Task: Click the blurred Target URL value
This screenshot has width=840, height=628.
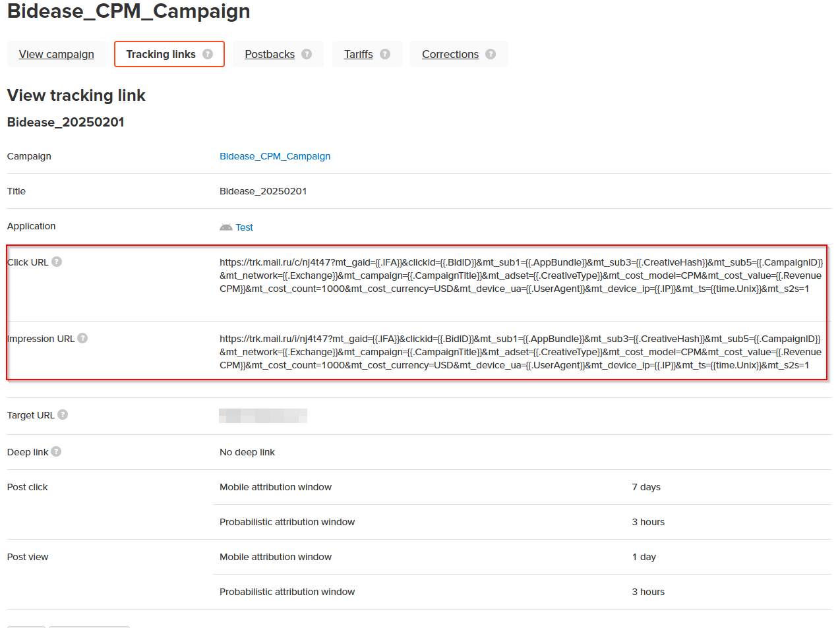Action: (x=263, y=415)
